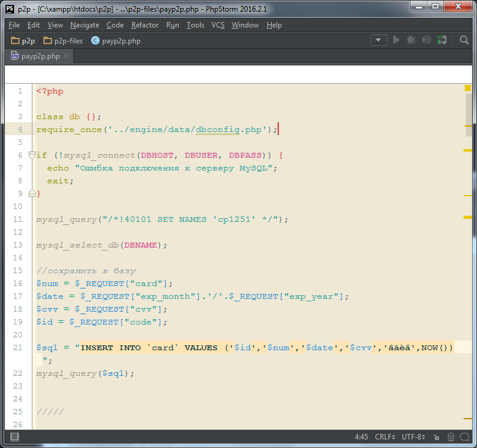Collapse the if block fold marker on line 6
Viewport: 477px width, 448px height.
(32, 155)
